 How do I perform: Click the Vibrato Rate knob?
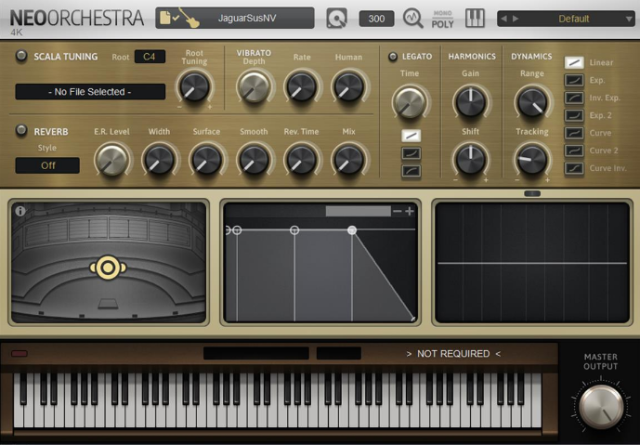(x=301, y=87)
